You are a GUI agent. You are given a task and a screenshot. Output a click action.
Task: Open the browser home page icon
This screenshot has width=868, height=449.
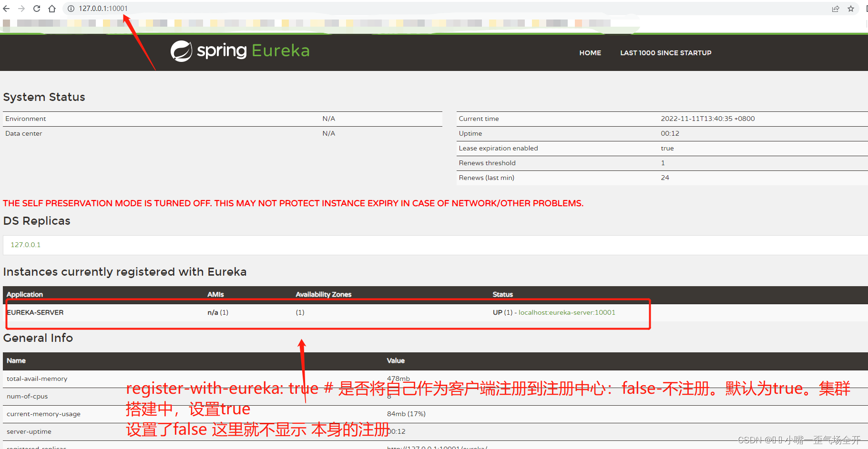52,9
